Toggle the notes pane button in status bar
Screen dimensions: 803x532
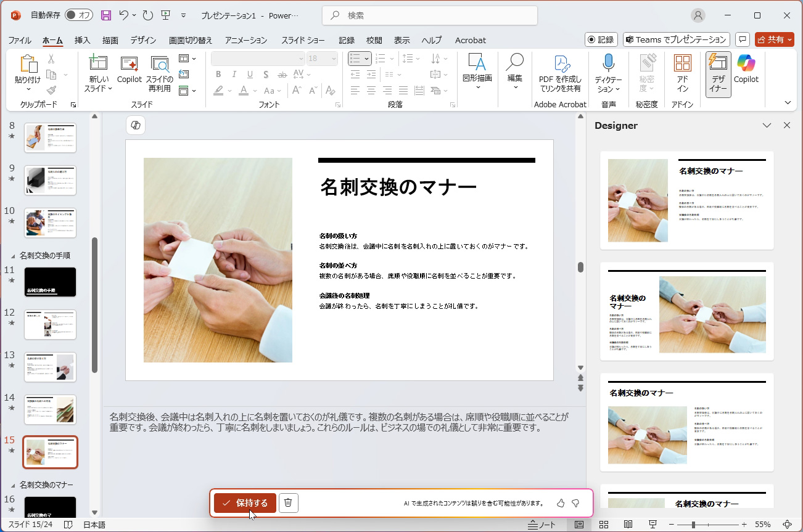point(542,525)
